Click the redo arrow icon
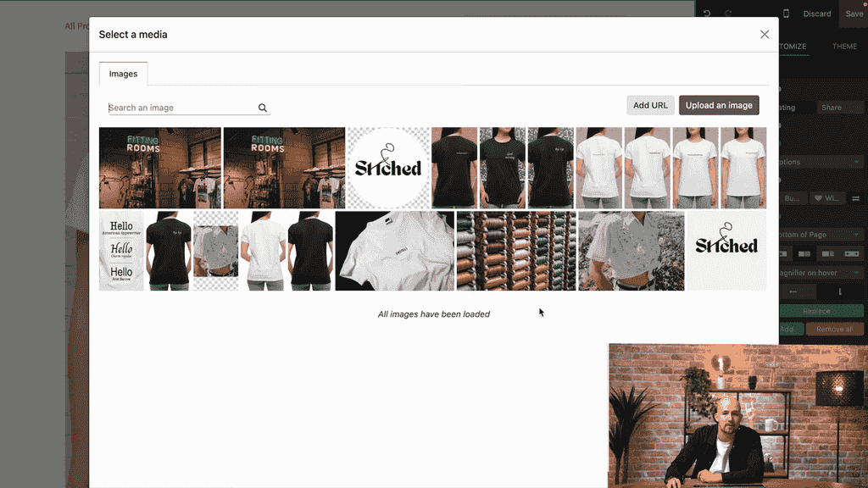Viewport: 868px width, 488px height. pyautogui.click(x=727, y=14)
